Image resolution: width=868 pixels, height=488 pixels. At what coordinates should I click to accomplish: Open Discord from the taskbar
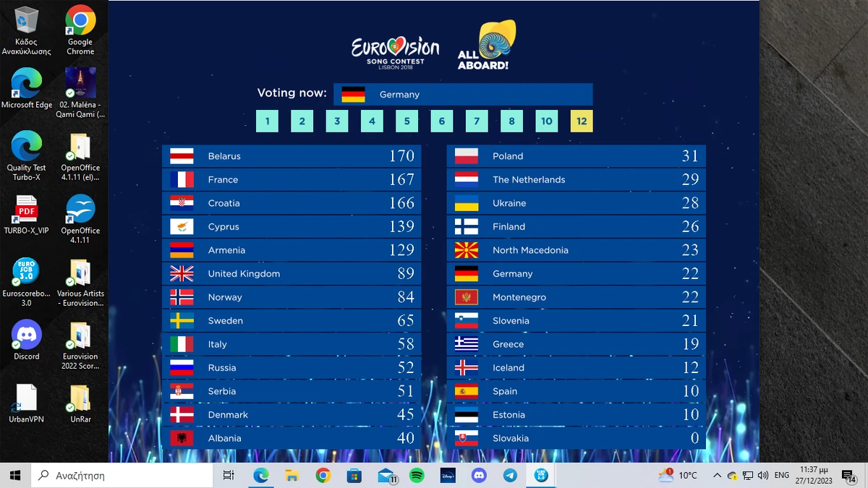(478, 476)
